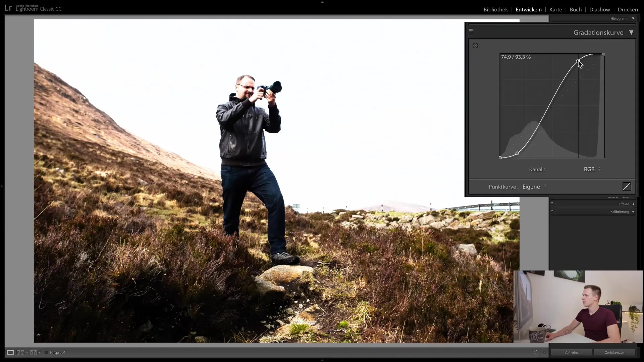Show the top panel via top arrow

click(x=322, y=2)
